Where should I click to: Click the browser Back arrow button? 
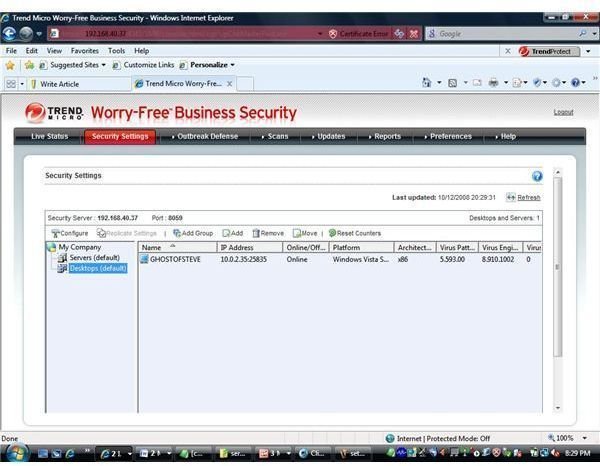(x=9, y=34)
